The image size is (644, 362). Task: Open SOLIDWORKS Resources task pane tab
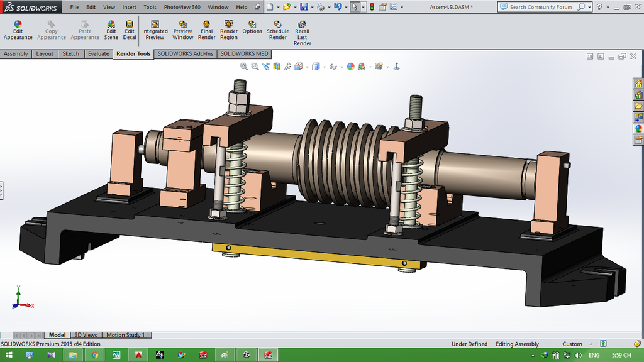tap(638, 84)
